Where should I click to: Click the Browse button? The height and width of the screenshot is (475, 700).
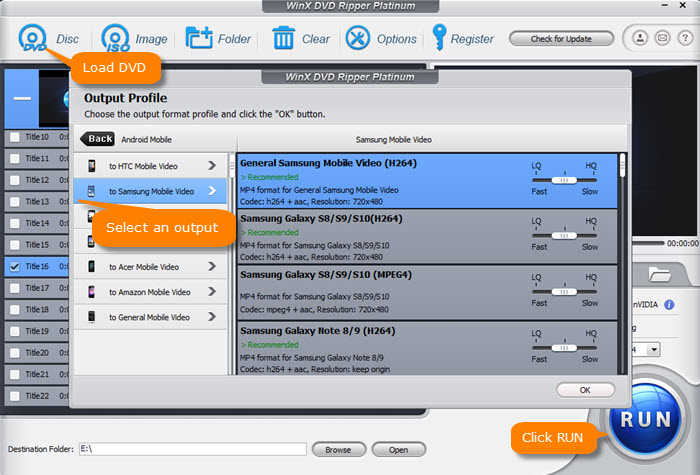[x=338, y=450]
